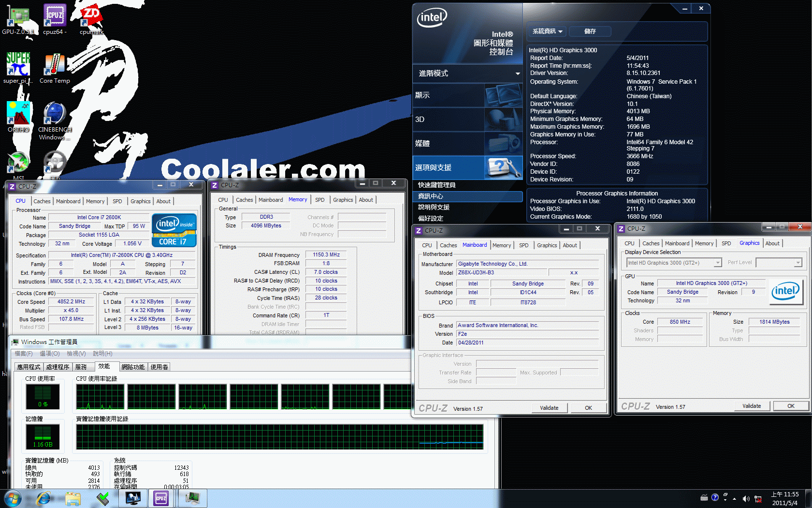The image size is (812, 508).
Task: Open the Windows Start menu orb
Action: pyautogui.click(x=13, y=498)
